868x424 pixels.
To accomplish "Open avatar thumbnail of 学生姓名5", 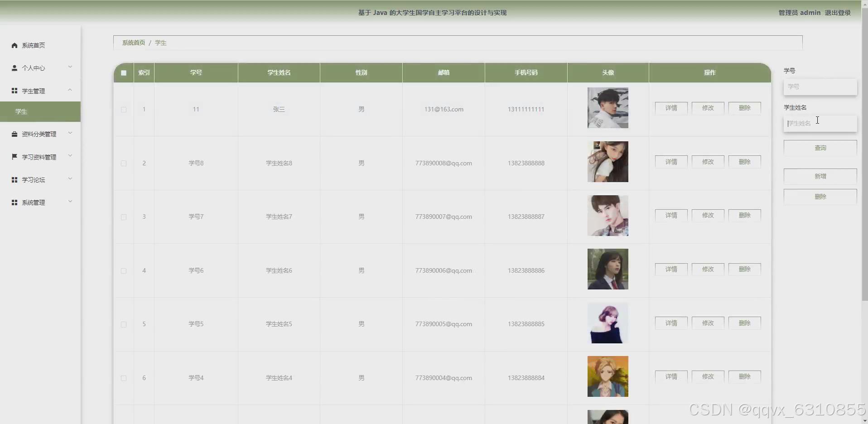I will tap(608, 323).
